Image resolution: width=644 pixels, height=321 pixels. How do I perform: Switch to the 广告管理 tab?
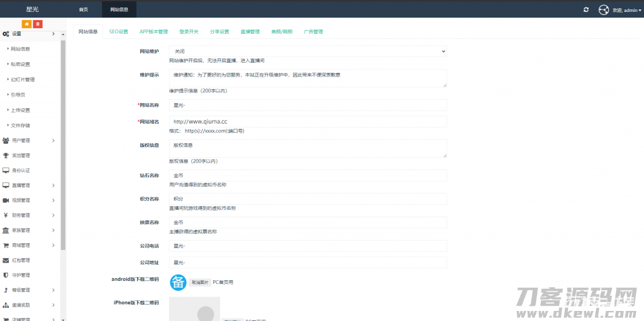313,31
